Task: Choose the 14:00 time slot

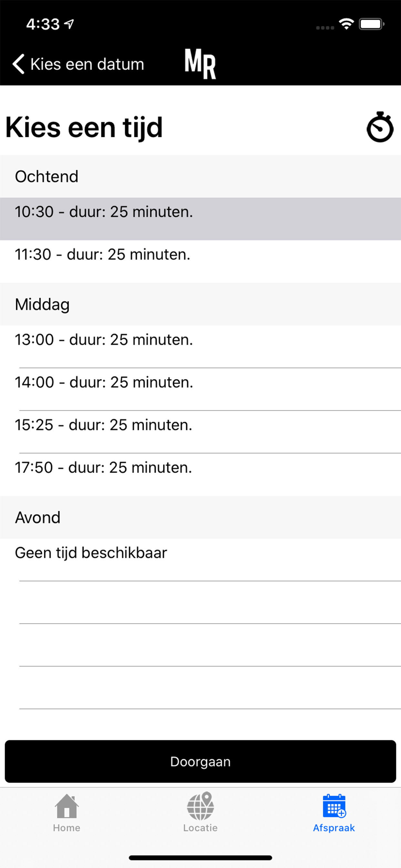Action: (x=200, y=389)
